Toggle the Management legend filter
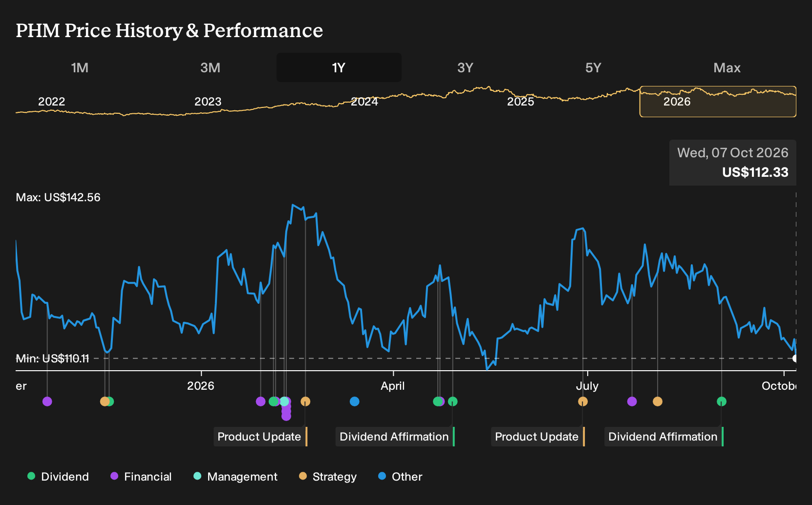This screenshot has width=812, height=505. [235, 477]
